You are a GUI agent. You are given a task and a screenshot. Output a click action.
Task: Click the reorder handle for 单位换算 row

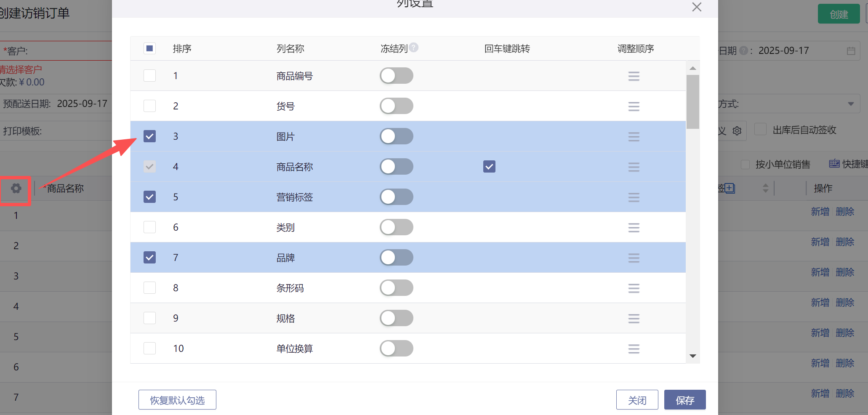point(634,349)
